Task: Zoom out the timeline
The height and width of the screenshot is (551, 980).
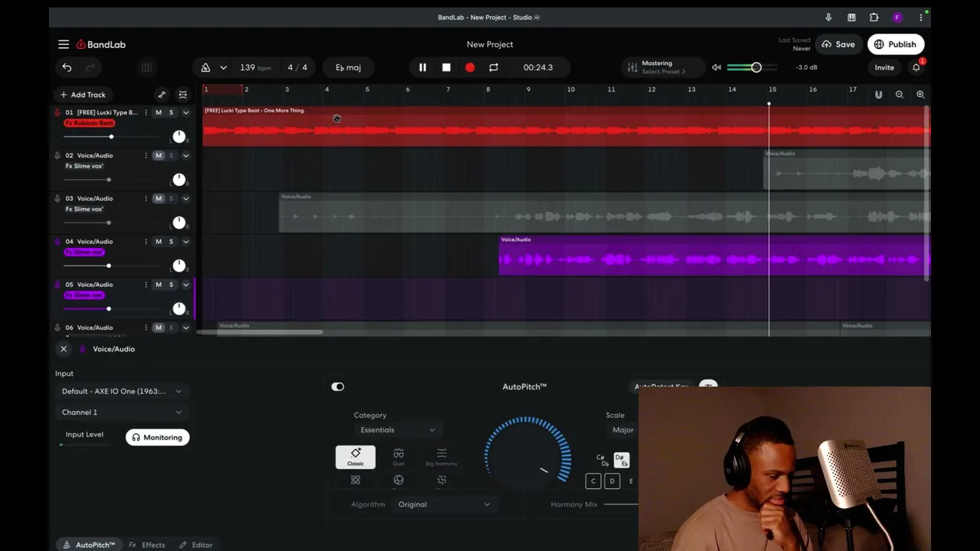Action: pos(900,95)
